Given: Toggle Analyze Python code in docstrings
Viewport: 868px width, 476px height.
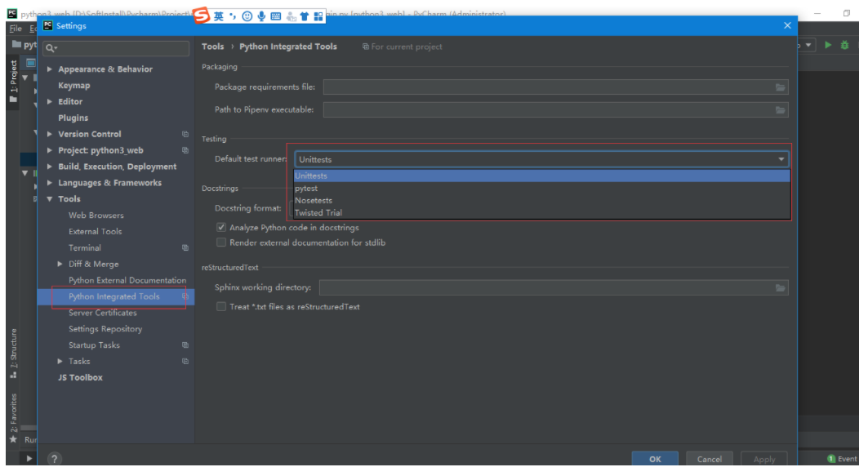Looking at the screenshot, I should coord(221,228).
